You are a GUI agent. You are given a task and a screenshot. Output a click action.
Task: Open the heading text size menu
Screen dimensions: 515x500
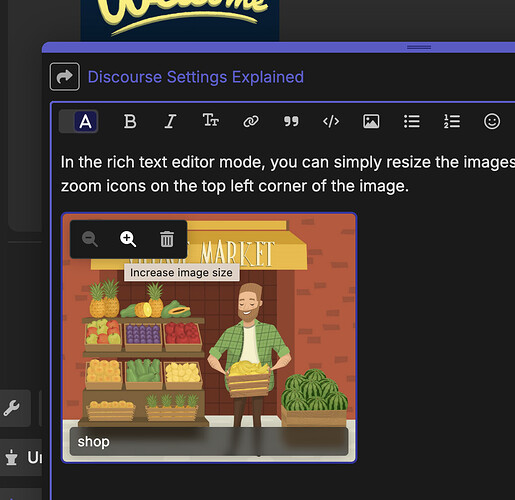[x=211, y=121]
